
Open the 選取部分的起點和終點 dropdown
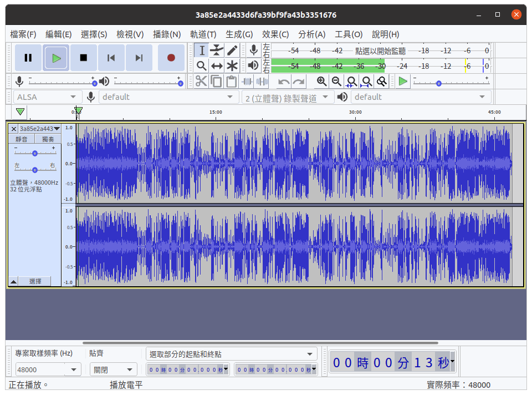(x=232, y=355)
